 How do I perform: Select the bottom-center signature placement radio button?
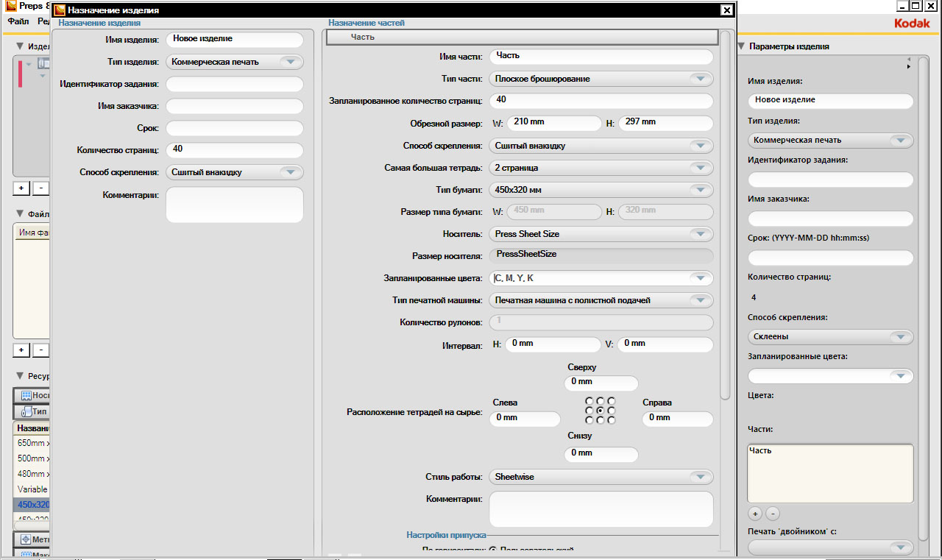coord(601,420)
